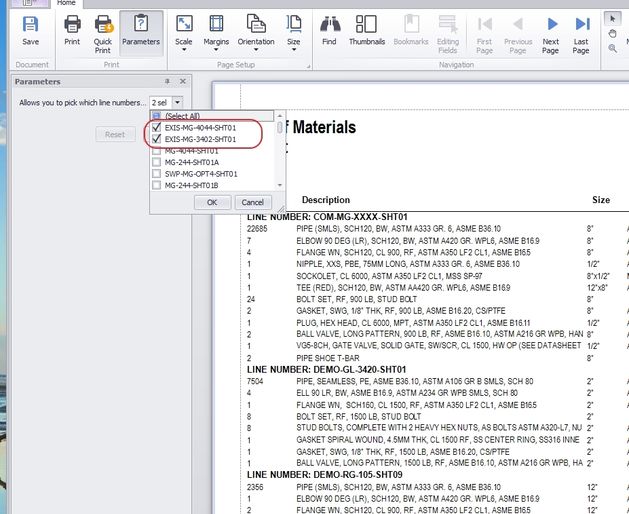Open the Page Setup dialog launcher

(309, 66)
